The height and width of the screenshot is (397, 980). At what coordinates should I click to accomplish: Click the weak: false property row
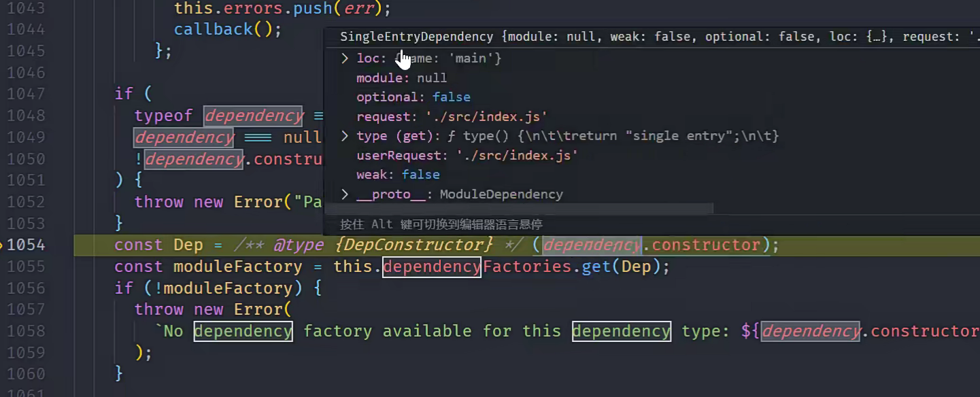pos(398,175)
